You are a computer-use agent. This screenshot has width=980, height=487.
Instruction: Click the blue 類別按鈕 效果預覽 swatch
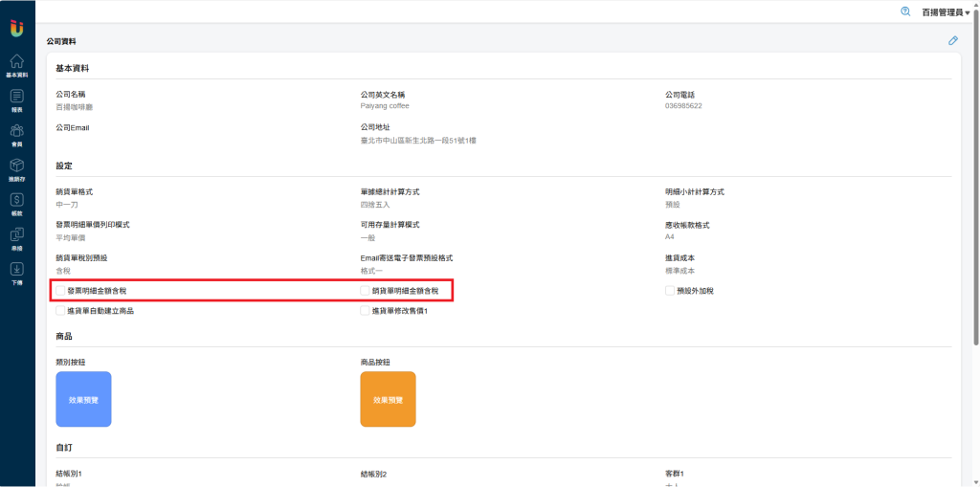point(83,399)
